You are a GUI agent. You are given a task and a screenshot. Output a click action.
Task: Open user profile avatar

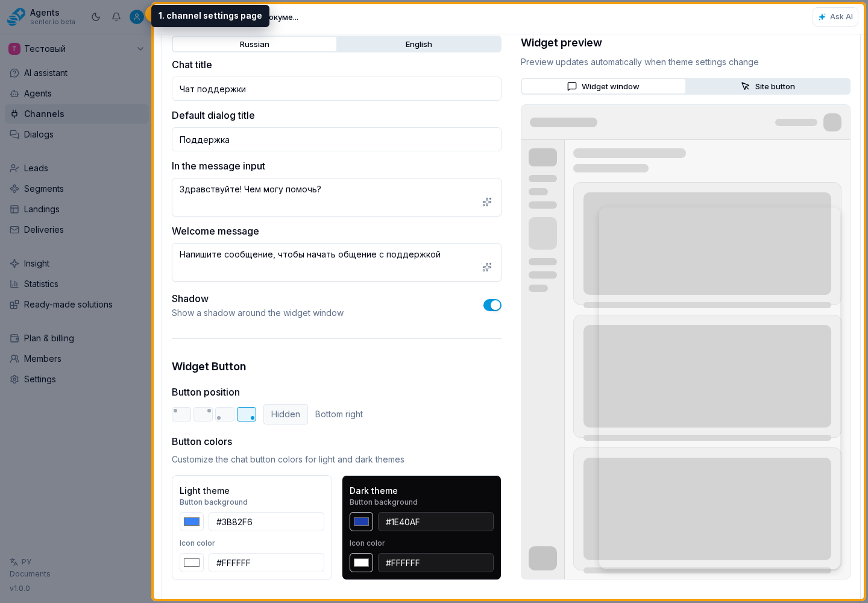tap(137, 17)
